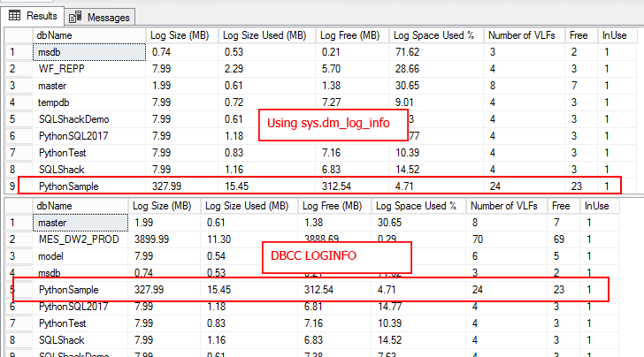Select the msdb cell in the top grid
The width and height of the screenshot is (644, 357).
88,53
